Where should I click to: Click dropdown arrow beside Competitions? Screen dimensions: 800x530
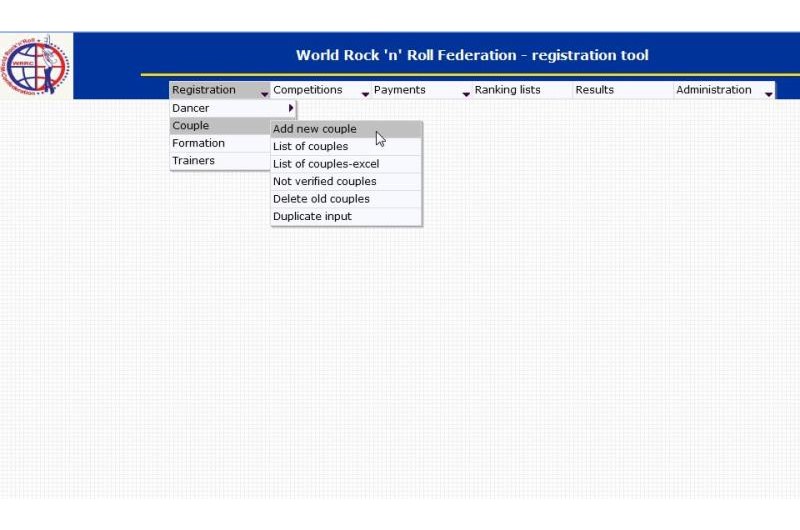(x=365, y=93)
